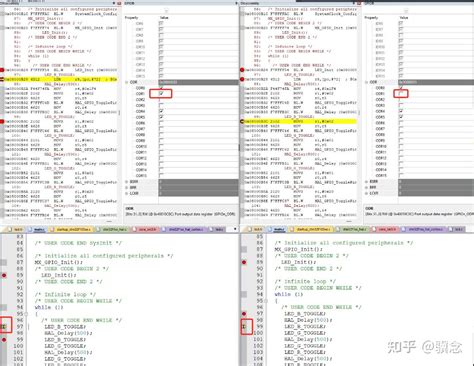The height and width of the screenshot is (366, 474).
Task: Enable ODR10 checkbox in left GPIO panel
Action: pyautogui.click(x=161, y=146)
